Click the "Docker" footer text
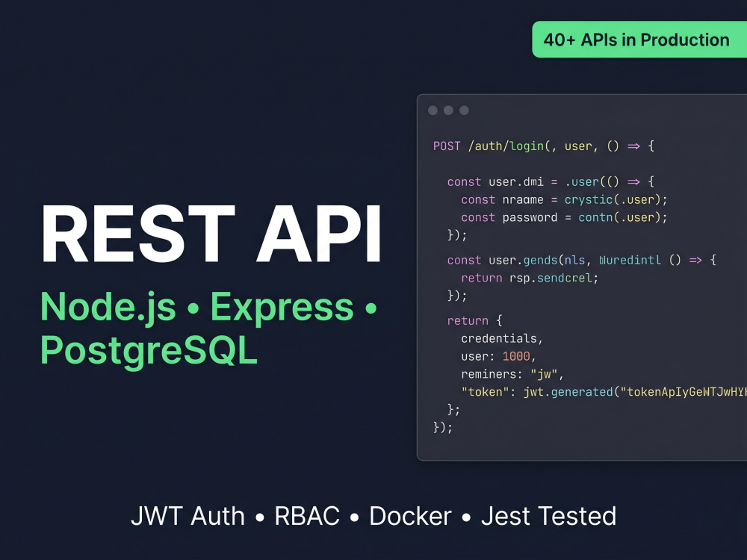 (410, 516)
